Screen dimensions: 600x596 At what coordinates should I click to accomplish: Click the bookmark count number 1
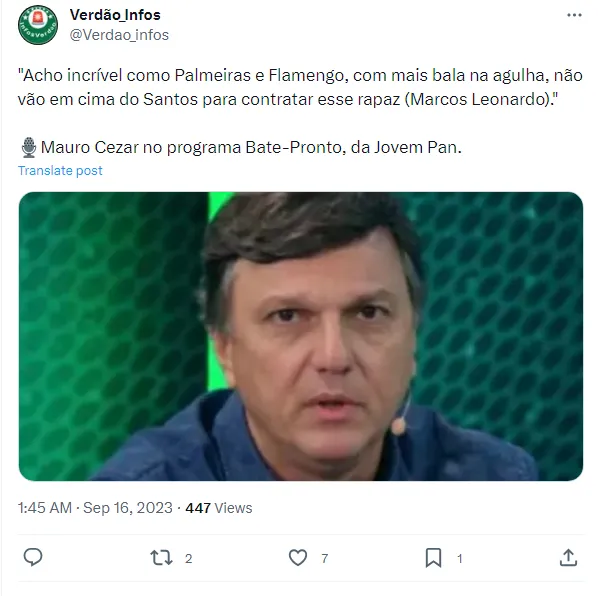pyautogui.click(x=460, y=559)
